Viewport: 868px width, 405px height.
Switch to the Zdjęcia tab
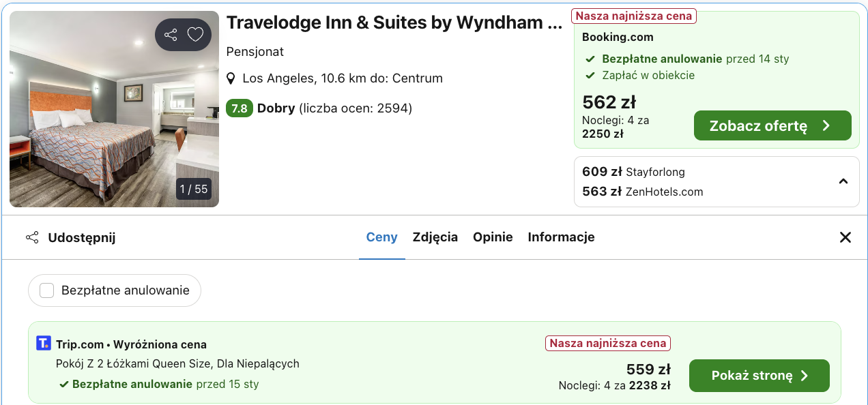click(435, 237)
